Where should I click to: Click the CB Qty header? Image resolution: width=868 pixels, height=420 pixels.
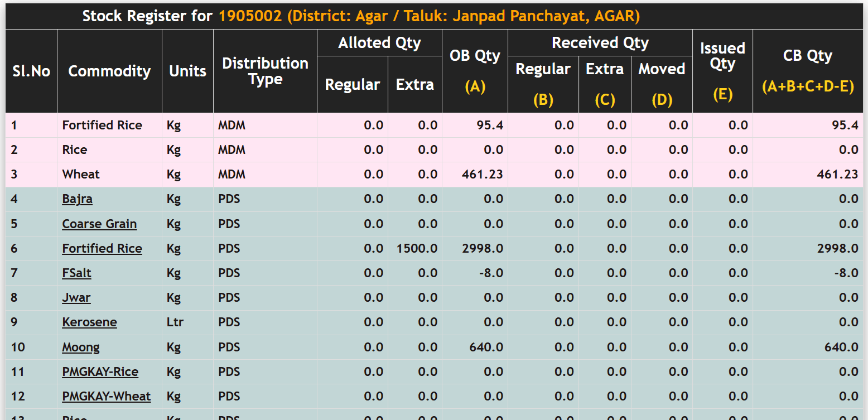click(808, 71)
